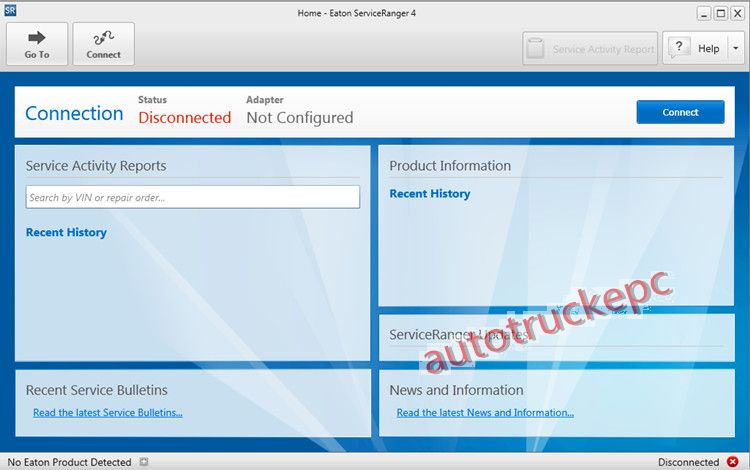Focus the Search by VIN or repair order field

pos(193,197)
